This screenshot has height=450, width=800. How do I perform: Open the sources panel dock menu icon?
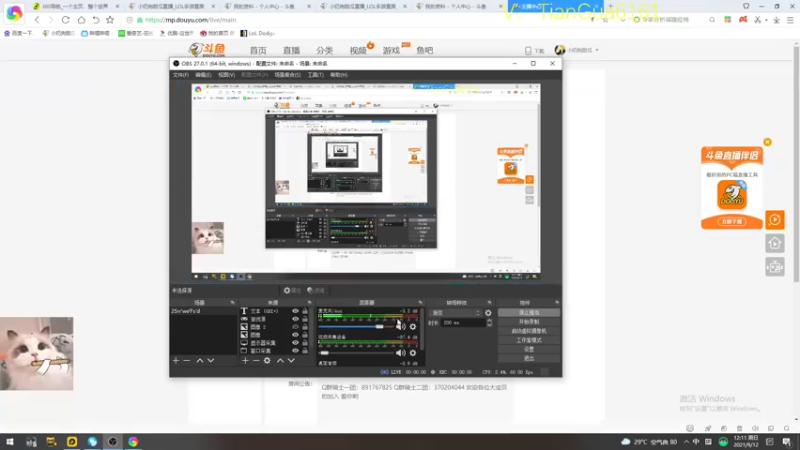point(310,303)
